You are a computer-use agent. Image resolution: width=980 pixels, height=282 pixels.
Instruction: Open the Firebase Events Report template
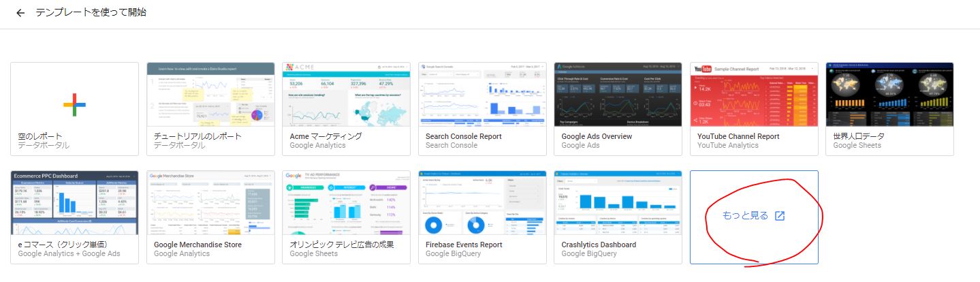(482, 203)
